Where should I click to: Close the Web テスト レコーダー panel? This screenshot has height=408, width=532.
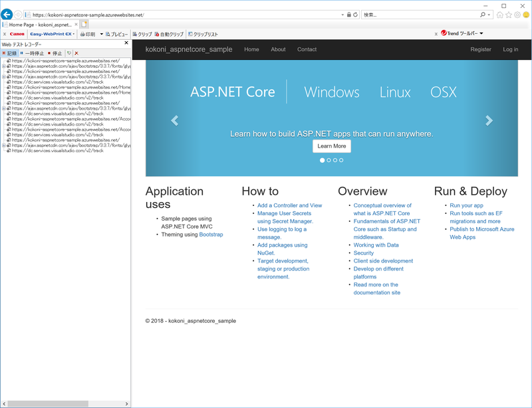(126, 43)
